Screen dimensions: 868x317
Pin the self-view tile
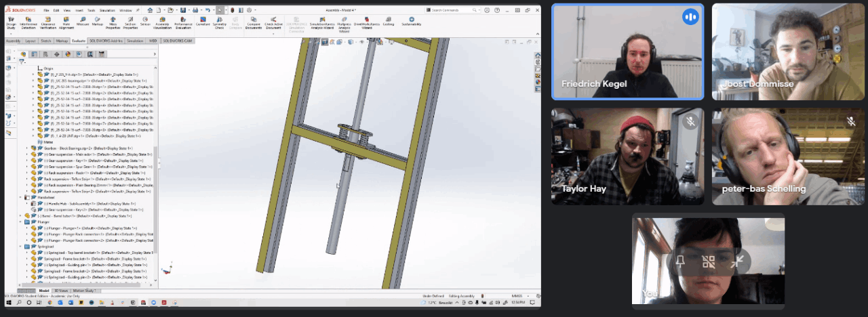pos(679,263)
